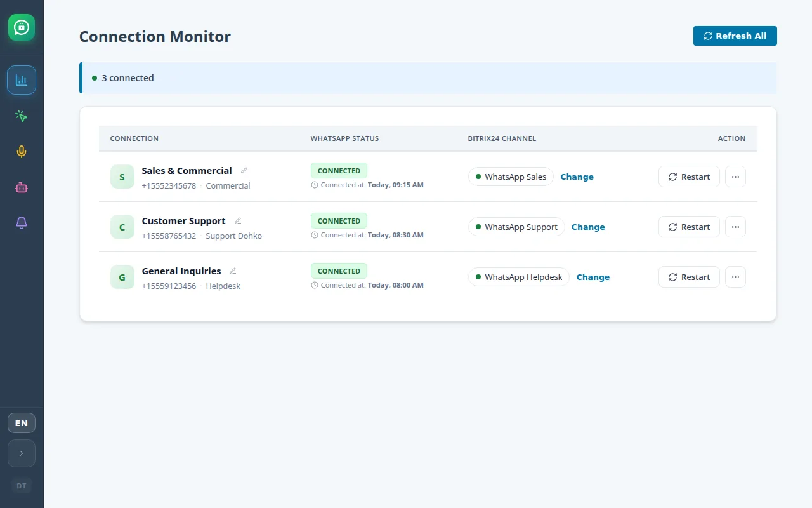
Task: Open more options for General Inquiries
Action: tap(735, 277)
